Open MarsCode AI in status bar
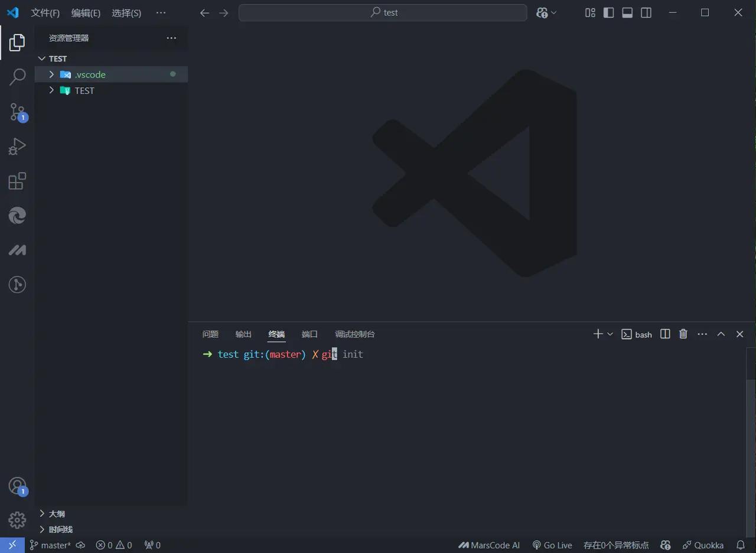This screenshot has height=553, width=756. [x=489, y=545]
